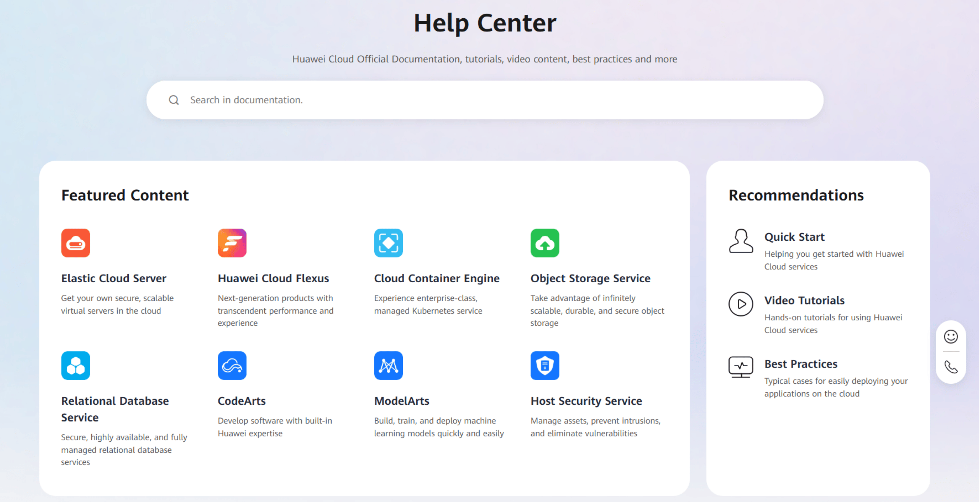Click 'Helping you get started with Huawei' text

pyautogui.click(x=834, y=260)
